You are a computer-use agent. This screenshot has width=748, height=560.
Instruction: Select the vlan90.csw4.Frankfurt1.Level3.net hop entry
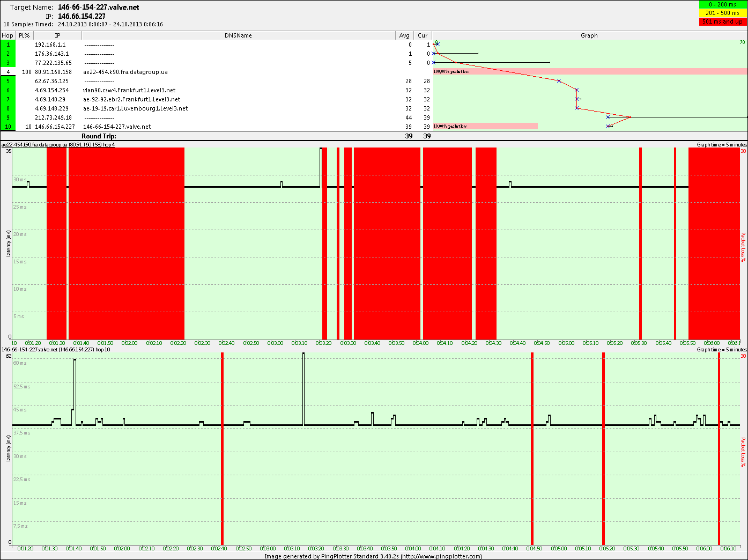(129, 90)
